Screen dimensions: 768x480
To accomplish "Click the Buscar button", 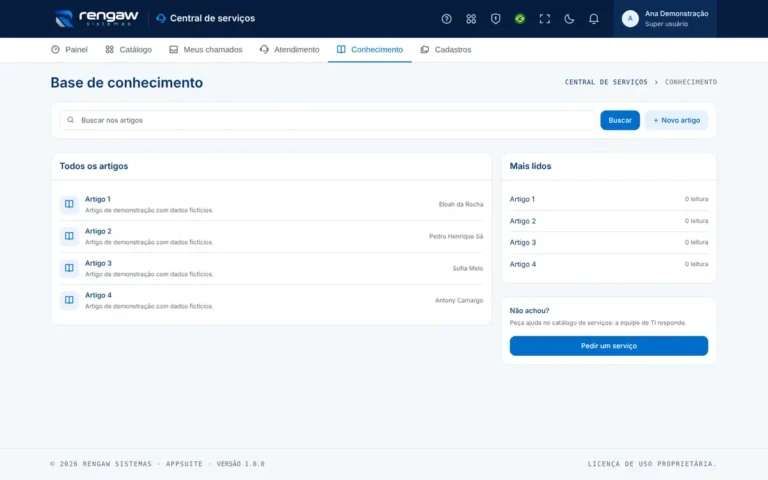I will pos(620,120).
